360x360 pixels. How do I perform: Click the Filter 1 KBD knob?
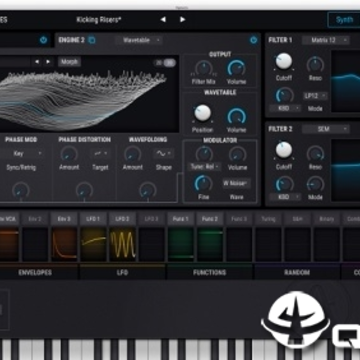click(284, 95)
